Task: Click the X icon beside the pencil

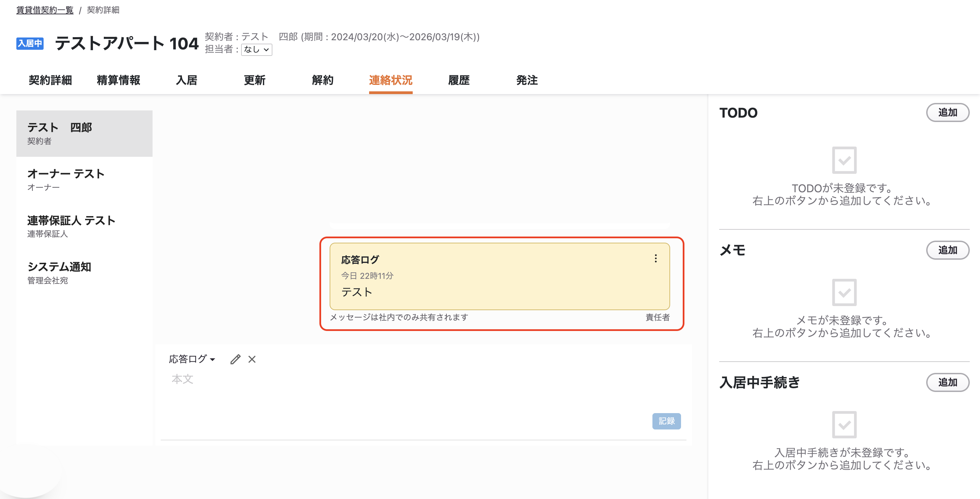Action: click(x=252, y=359)
